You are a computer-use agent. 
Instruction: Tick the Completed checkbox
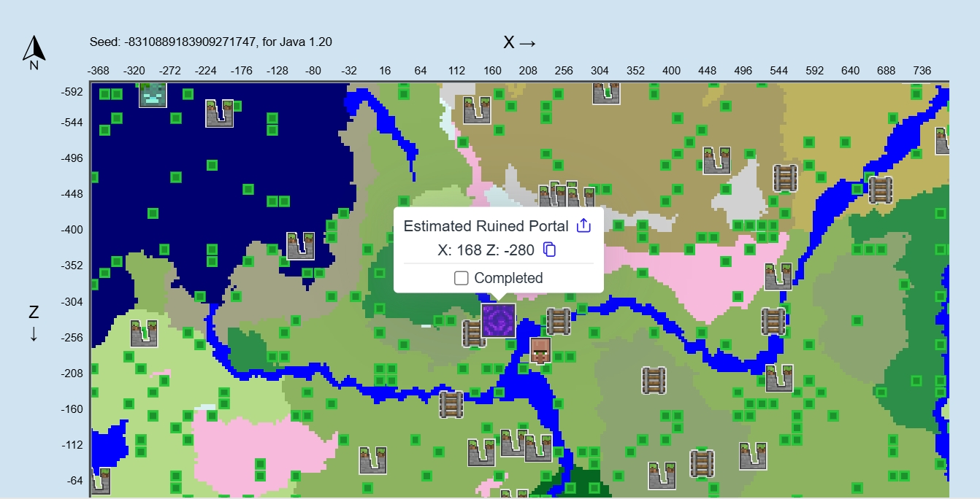tap(461, 278)
